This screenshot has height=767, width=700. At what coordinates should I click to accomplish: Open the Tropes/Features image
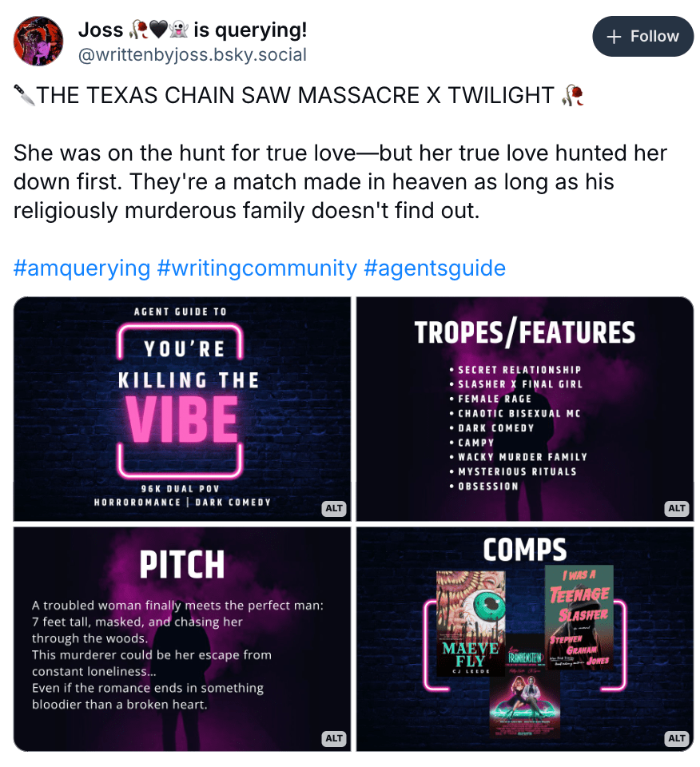[525, 408]
